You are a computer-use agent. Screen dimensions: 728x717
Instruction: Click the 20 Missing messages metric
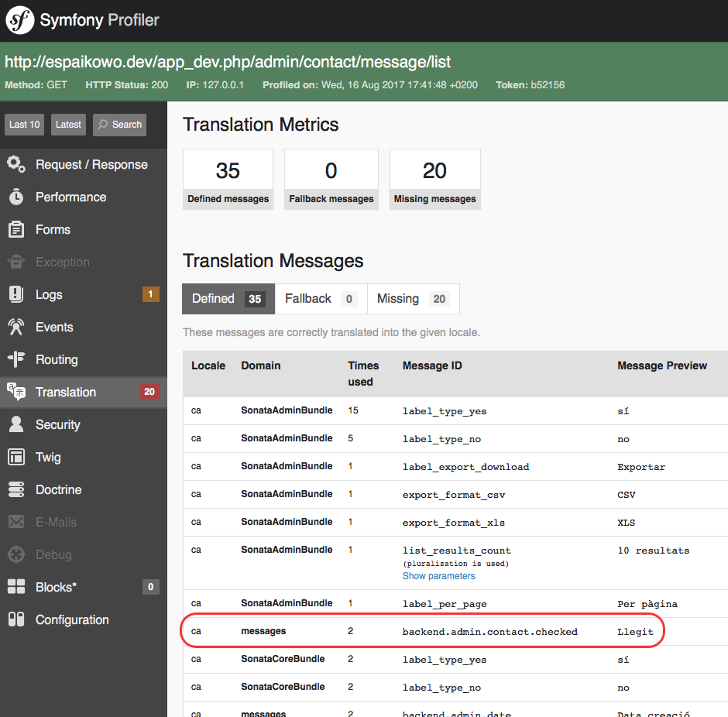pos(434,179)
